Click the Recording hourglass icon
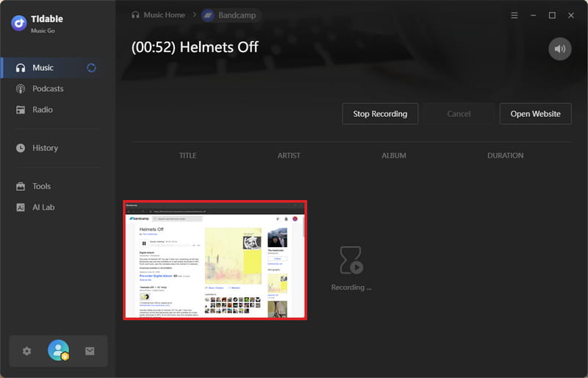This screenshot has height=378, width=588. [351, 260]
